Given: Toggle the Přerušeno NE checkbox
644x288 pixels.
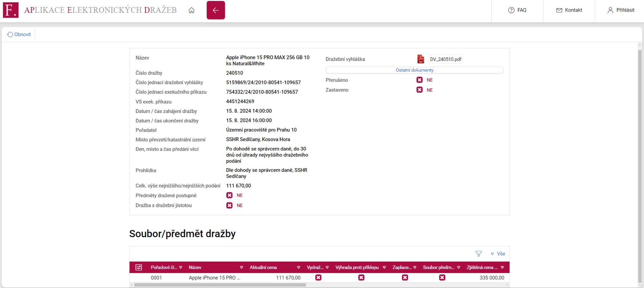Looking at the screenshot, I should click(420, 80).
